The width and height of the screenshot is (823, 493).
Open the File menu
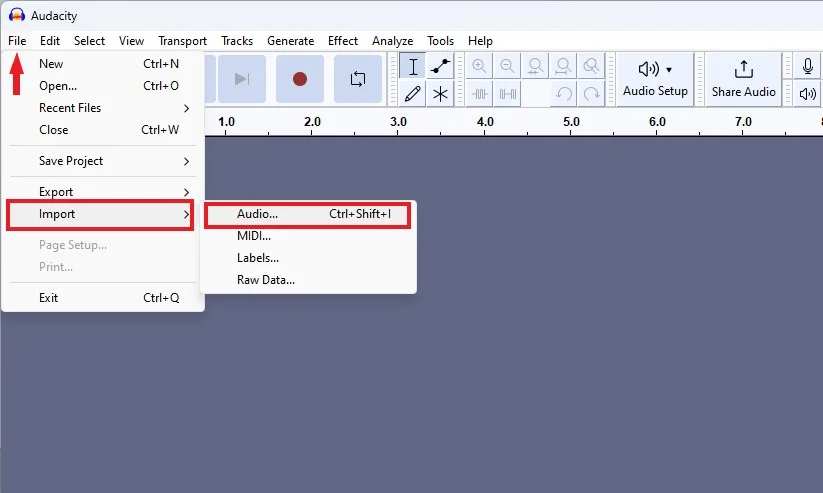(x=17, y=40)
